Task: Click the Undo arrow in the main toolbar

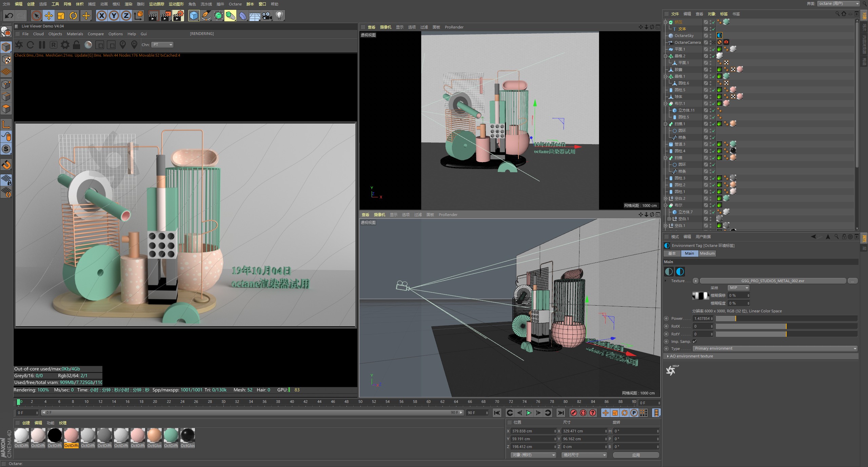Action: (x=9, y=16)
